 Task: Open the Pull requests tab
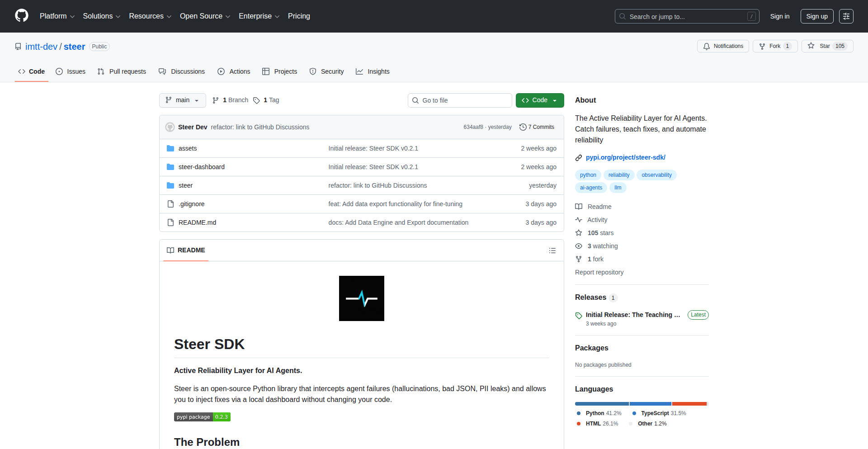click(x=122, y=71)
